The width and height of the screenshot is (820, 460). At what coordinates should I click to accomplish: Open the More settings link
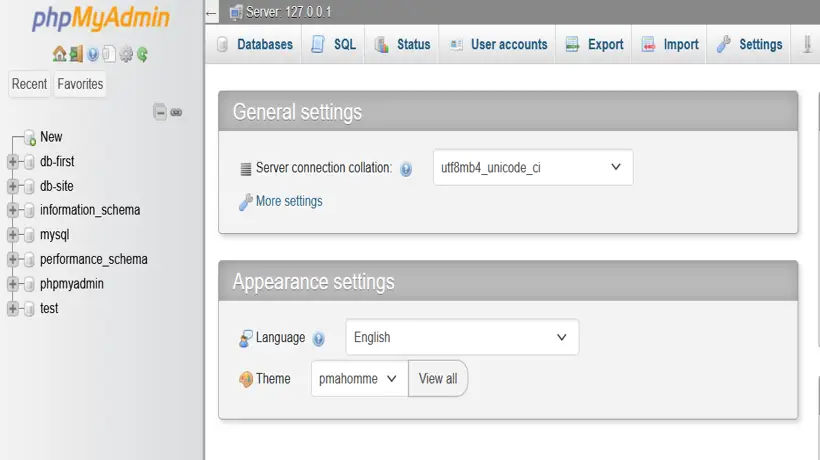click(289, 201)
